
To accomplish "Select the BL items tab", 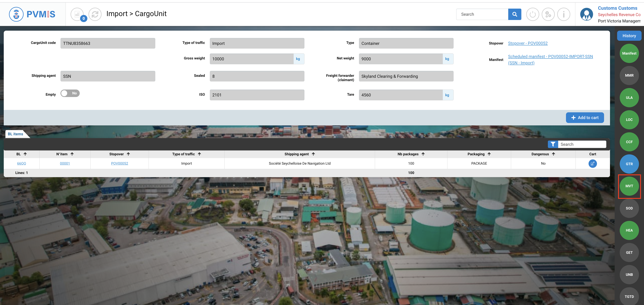I will [15, 134].
